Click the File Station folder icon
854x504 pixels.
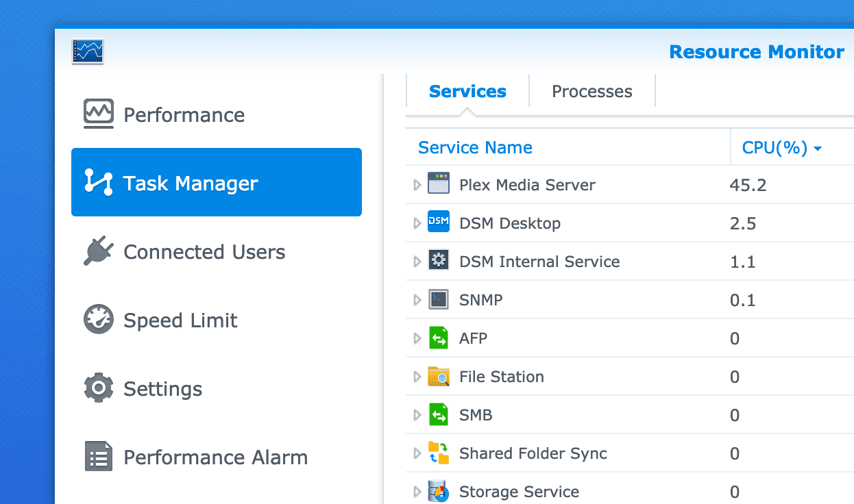[x=439, y=376]
